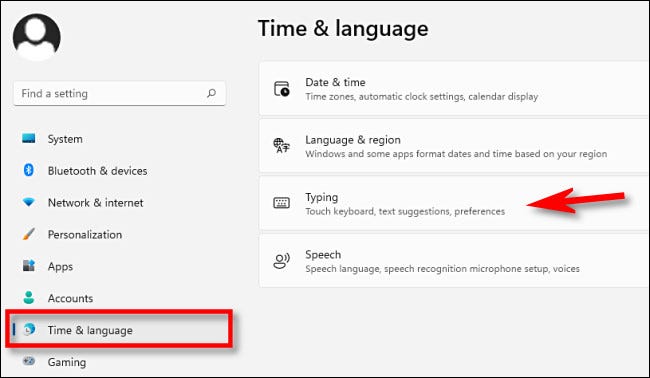Click the Personalization paintbrush icon
This screenshot has height=378, width=650.
tap(29, 234)
